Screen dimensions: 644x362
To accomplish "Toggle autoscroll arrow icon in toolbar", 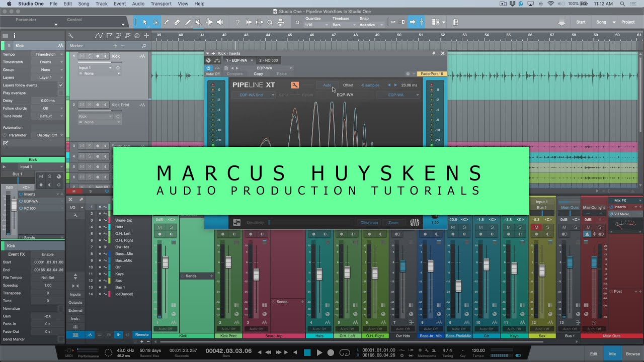I will tap(413, 22).
